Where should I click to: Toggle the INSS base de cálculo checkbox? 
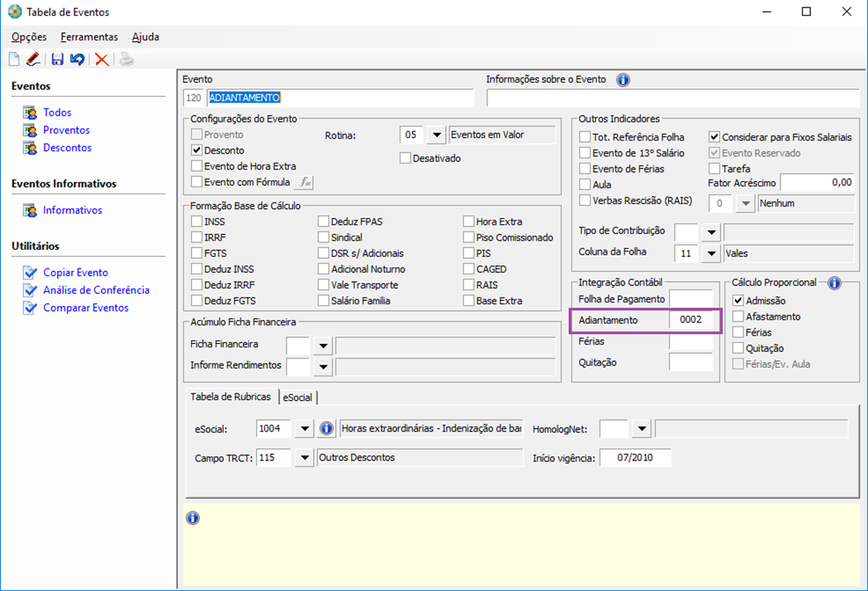[197, 222]
